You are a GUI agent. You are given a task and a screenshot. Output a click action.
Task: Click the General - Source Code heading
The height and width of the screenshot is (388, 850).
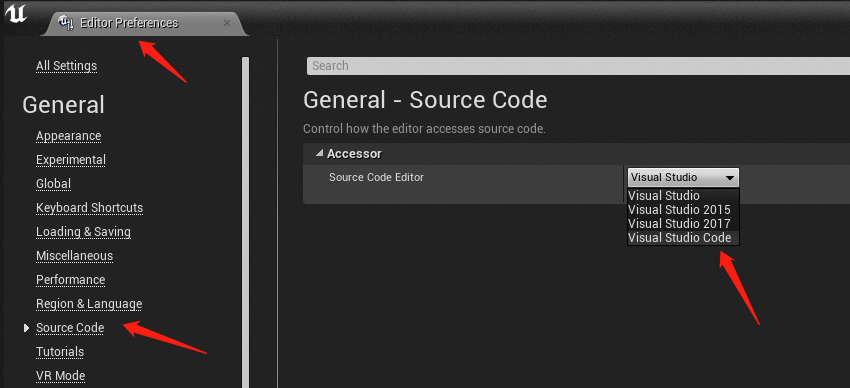click(x=425, y=100)
